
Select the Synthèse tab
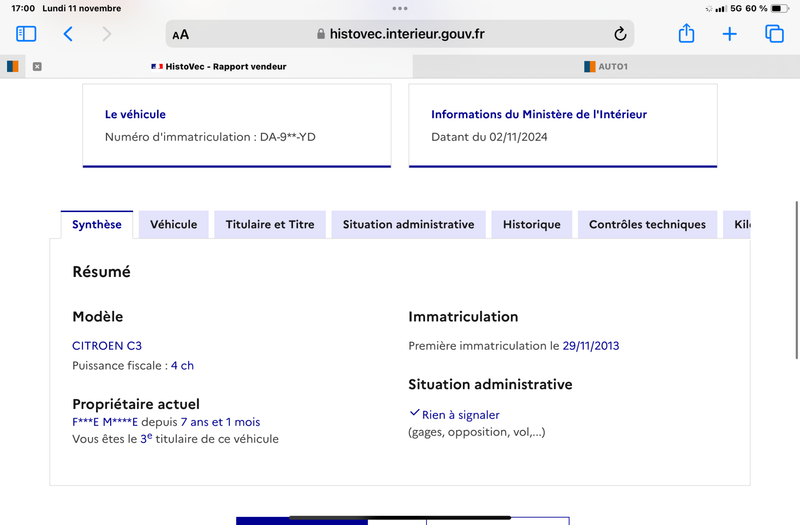[x=97, y=224]
